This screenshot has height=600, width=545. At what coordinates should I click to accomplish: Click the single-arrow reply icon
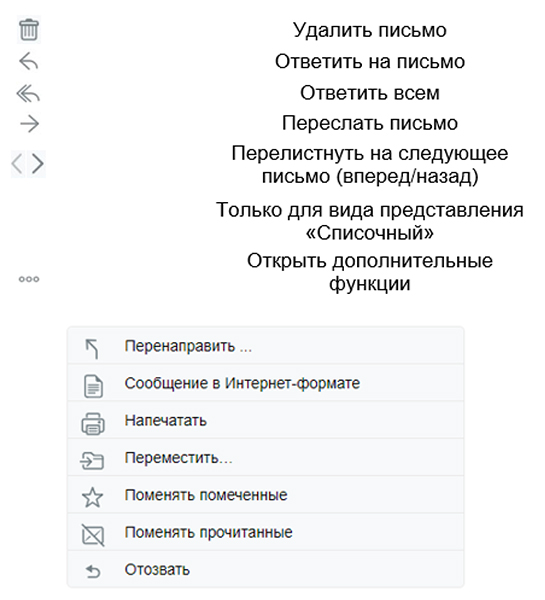[29, 62]
